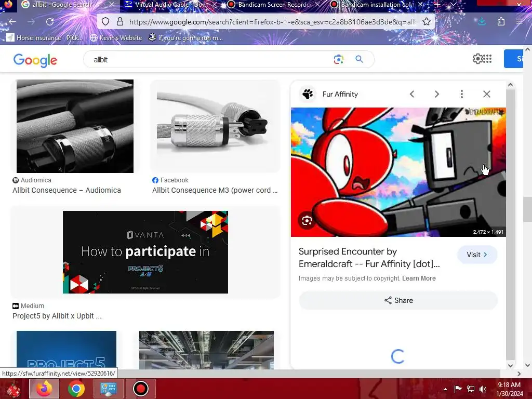
Task: Open Google apps grid
Action: click(487, 59)
